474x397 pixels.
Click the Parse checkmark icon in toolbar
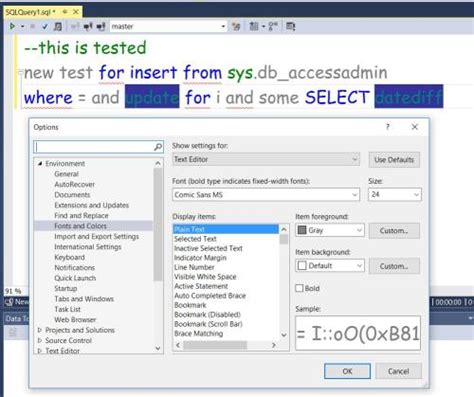pyautogui.click(x=45, y=26)
